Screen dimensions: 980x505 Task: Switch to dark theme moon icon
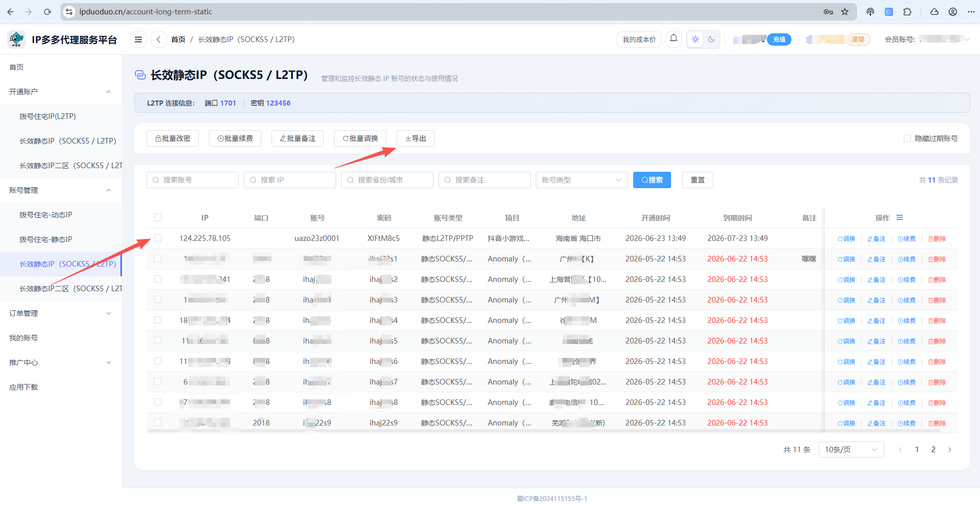click(x=712, y=39)
